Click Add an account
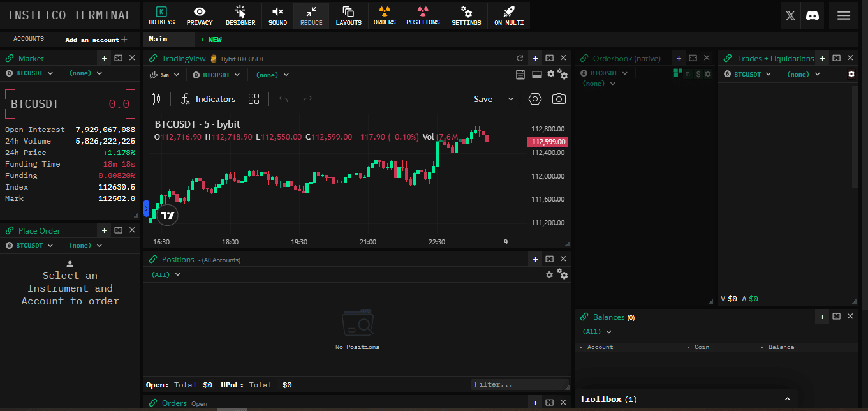The height and width of the screenshot is (411, 868). pyautogui.click(x=96, y=40)
